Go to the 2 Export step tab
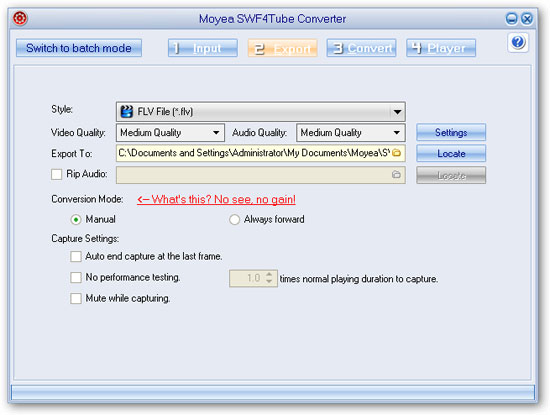The height and width of the screenshot is (415, 550). pyautogui.click(x=283, y=48)
